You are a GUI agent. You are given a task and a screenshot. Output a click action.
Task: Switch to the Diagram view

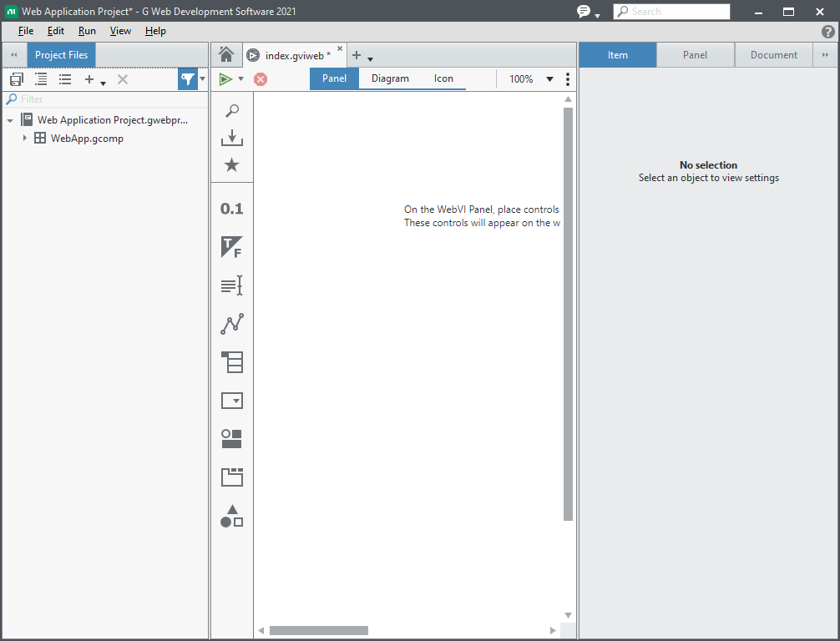390,78
